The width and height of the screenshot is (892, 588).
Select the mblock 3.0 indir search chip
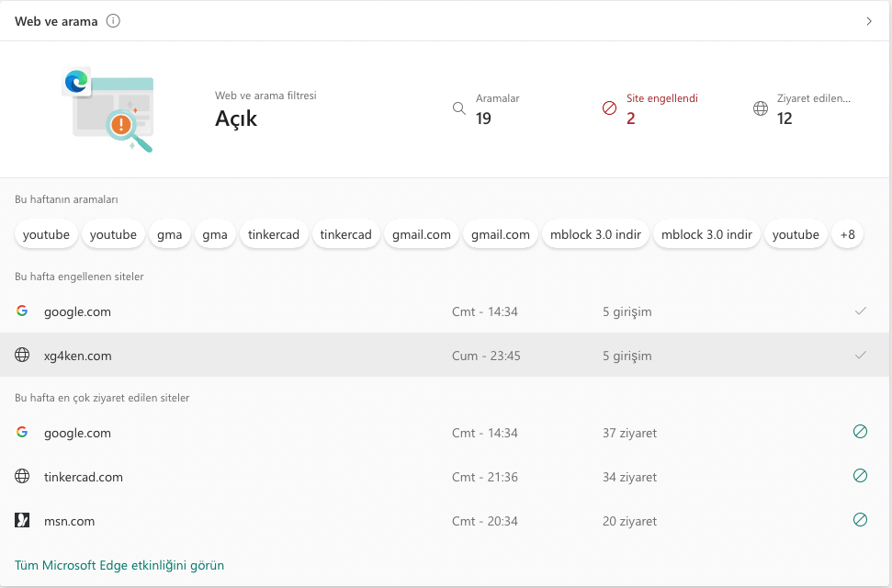595,234
